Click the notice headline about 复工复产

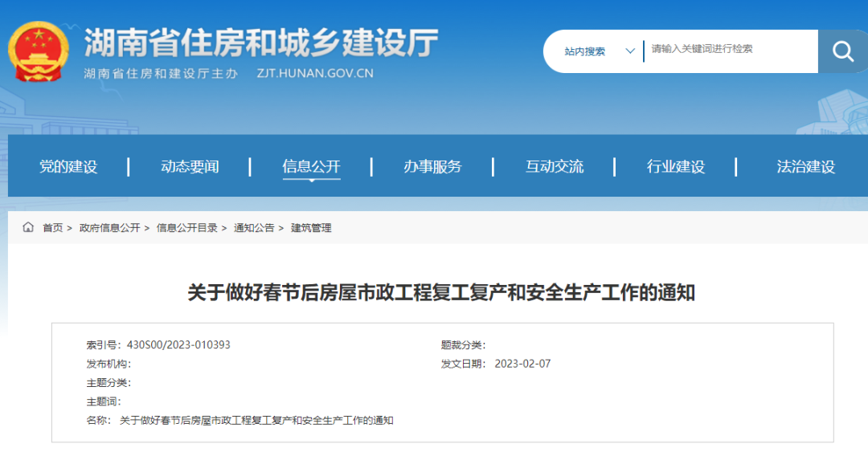click(441, 292)
